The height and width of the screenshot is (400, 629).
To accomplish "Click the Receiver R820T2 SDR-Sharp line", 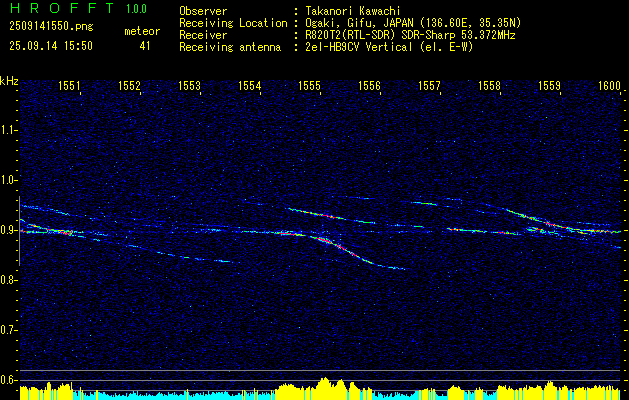I will pyautogui.click(x=410, y=35).
